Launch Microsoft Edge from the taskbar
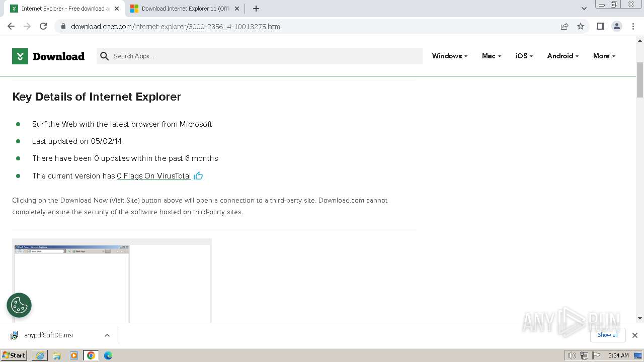 click(x=108, y=355)
